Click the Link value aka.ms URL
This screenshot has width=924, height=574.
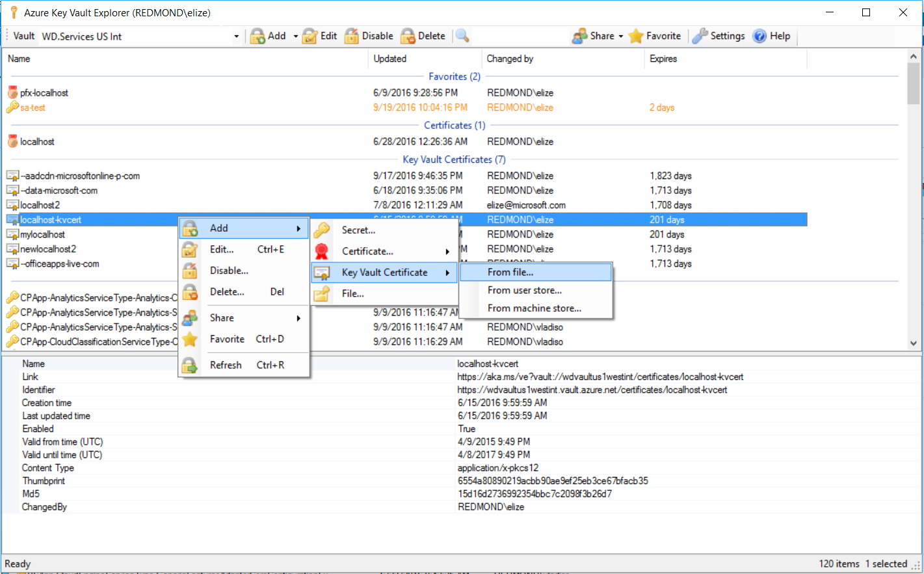coord(600,377)
